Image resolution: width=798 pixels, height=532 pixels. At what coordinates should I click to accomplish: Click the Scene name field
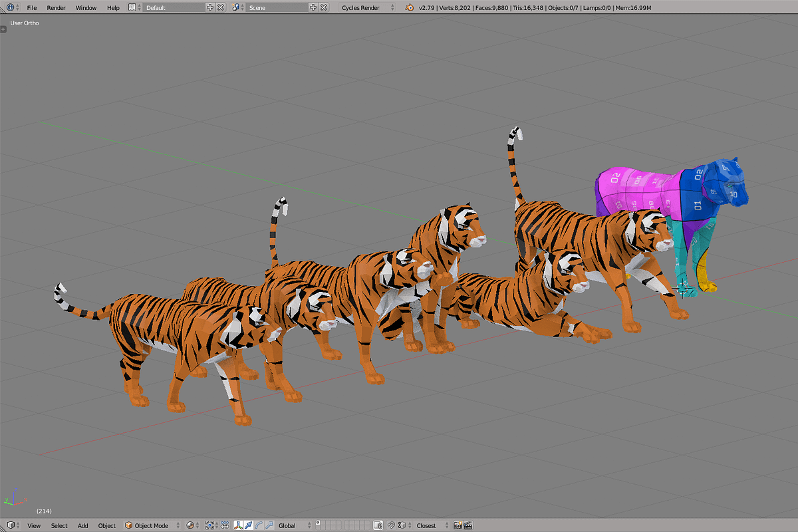(x=277, y=7)
